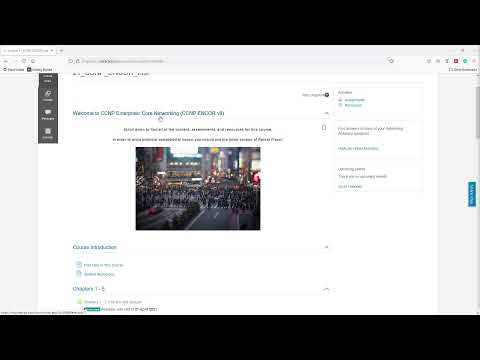Click the lock icon beside the URL
The image size is (480, 360).
(78, 61)
